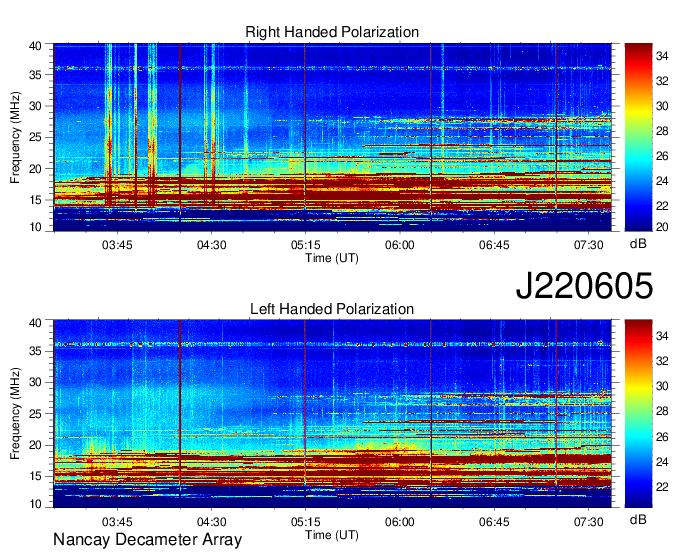Viewport: 680px width, 552px height.
Task: Click the 26 label on the top colorbar scale
Action: [662, 156]
